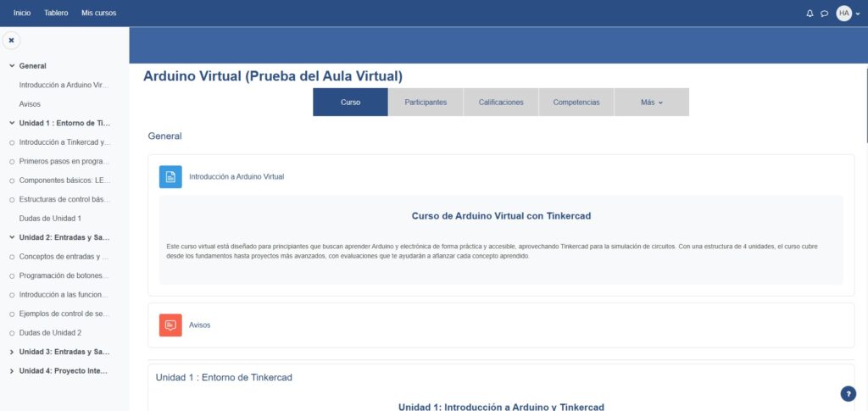
Task: Open Tablero in top navigation
Action: coord(56,13)
